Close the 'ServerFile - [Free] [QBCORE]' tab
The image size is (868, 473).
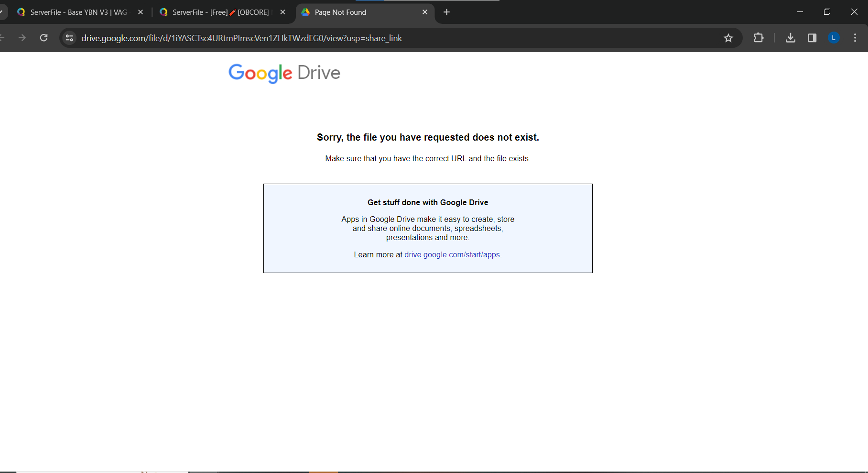(x=283, y=12)
